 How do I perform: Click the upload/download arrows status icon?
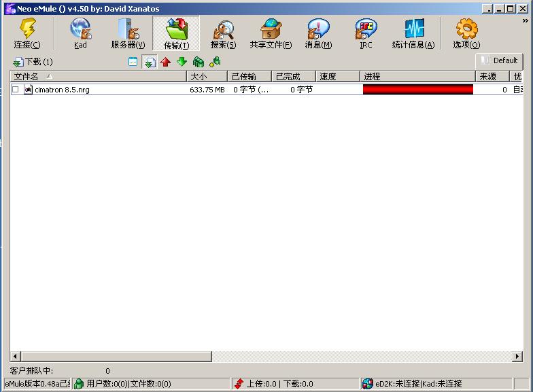[239, 384]
